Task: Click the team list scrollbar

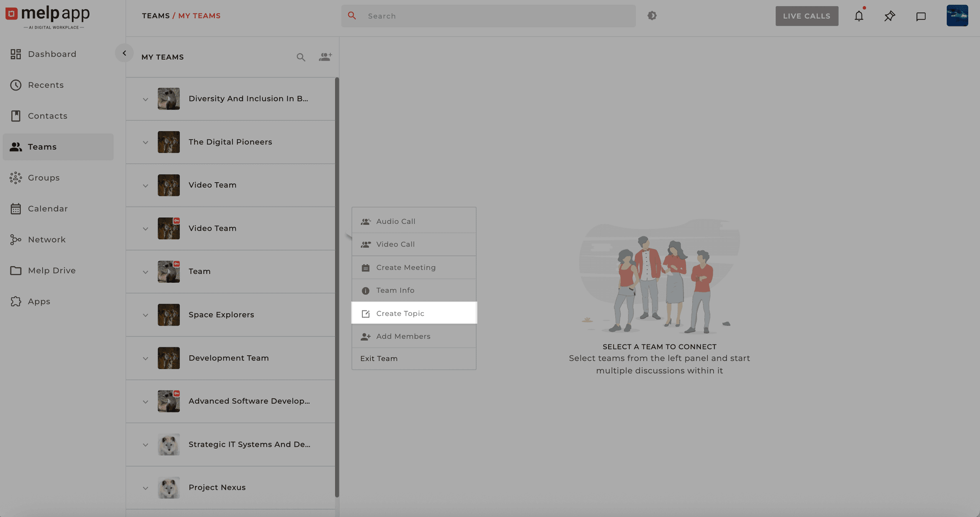Action: 337,286
